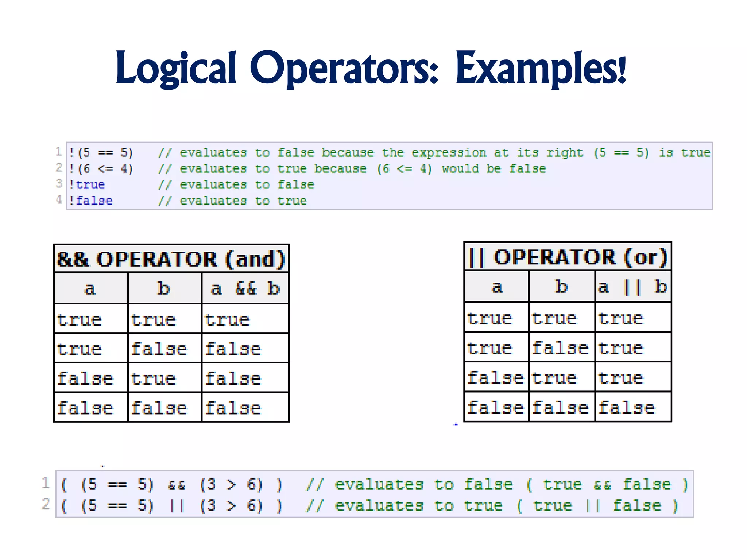Click code line '!false'
The height and width of the screenshot is (560, 747).
[90, 201]
